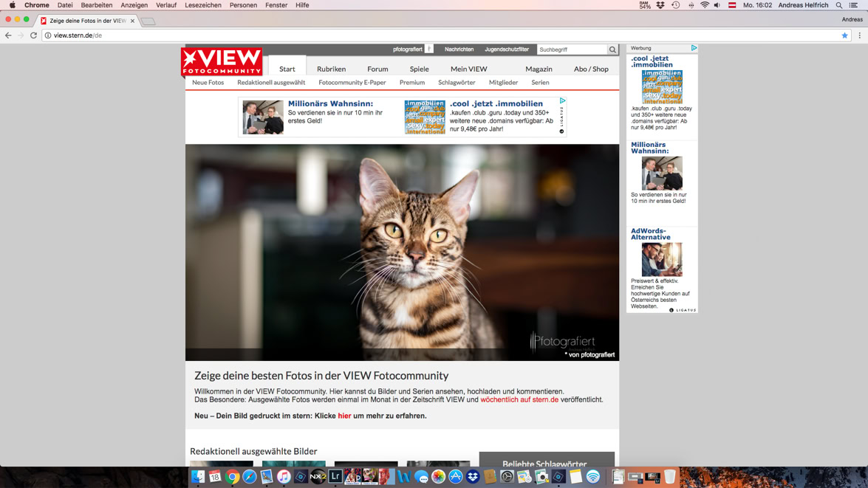The height and width of the screenshot is (488, 868).
Task: Open Nachrichten in the top bar
Action: tap(459, 49)
